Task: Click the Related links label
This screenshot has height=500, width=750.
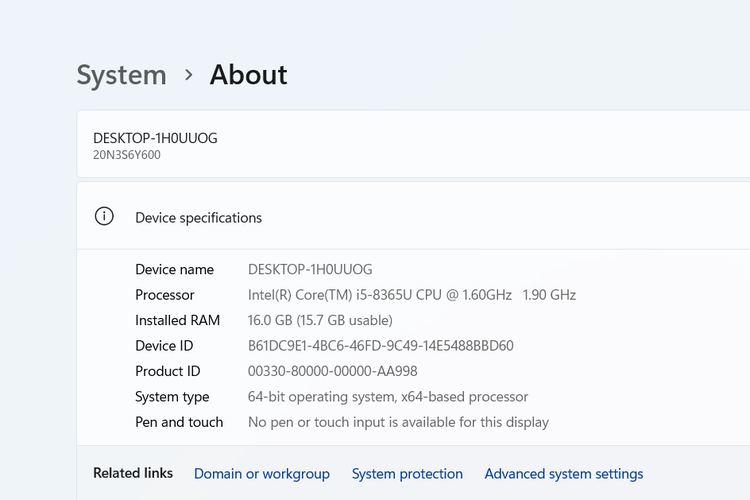Action: (133, 473)
